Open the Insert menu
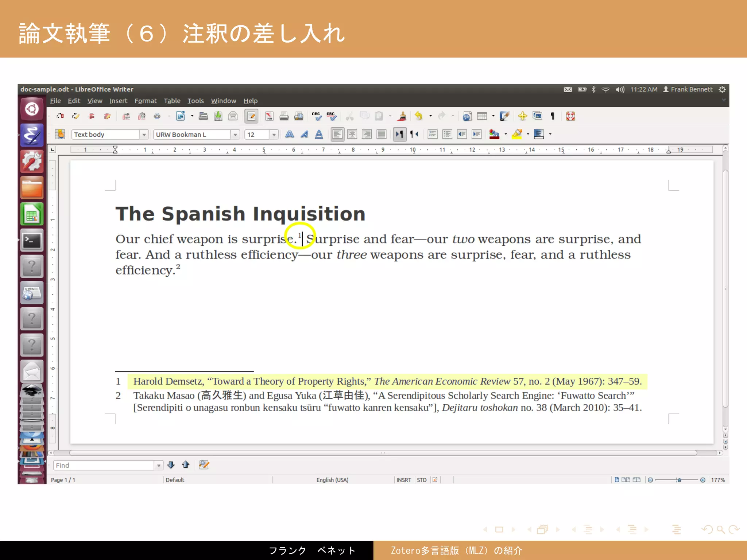The width and height of the screenshot is (747, 560). click(118, 101)
